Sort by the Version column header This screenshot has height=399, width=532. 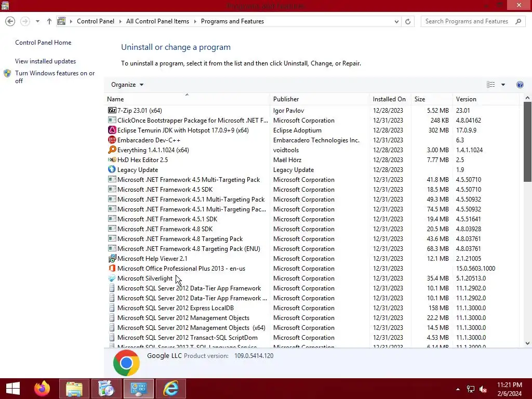[x=486, y=99]
